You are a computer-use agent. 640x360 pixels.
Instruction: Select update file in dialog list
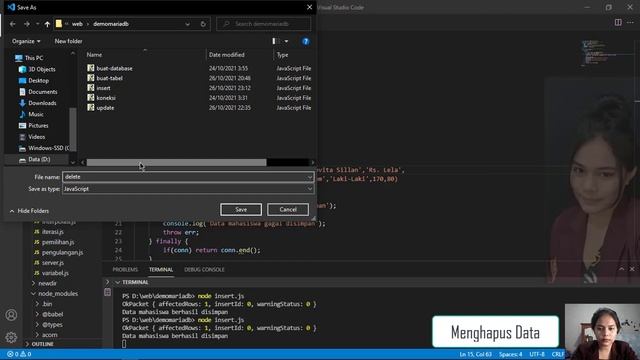click(105, 108)
